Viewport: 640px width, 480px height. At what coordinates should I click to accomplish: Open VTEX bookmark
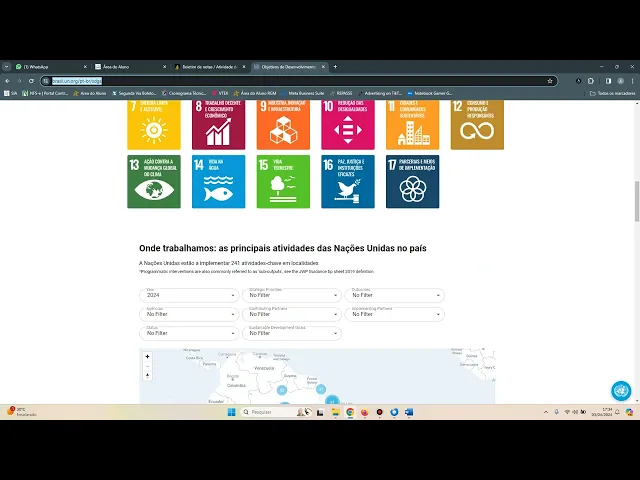pos(220,93)
